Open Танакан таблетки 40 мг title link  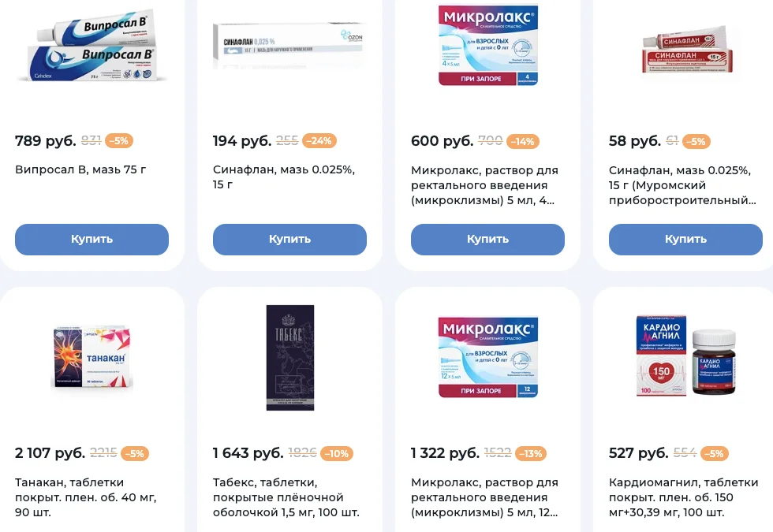tap(86, 497)
